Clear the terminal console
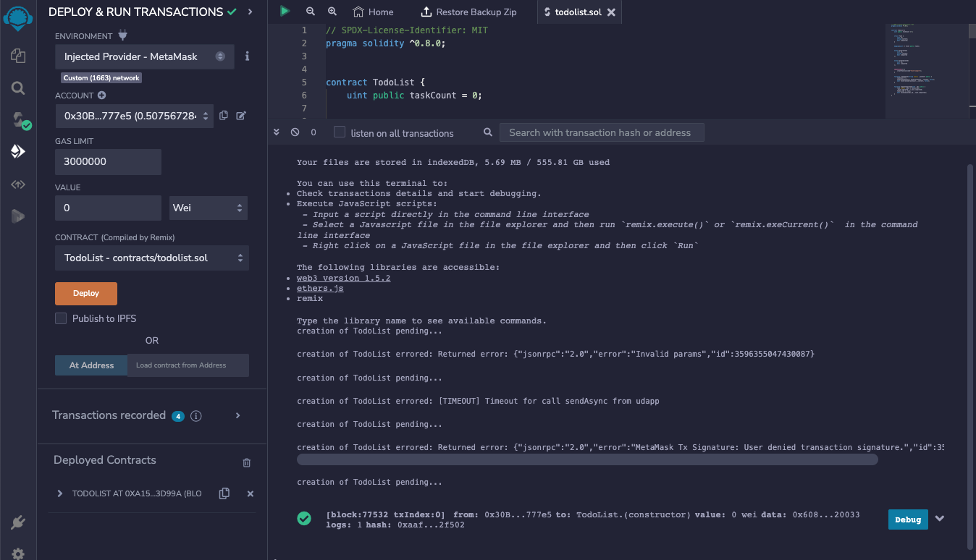Viewport: 976px width, 560px height. coord(295,132)
